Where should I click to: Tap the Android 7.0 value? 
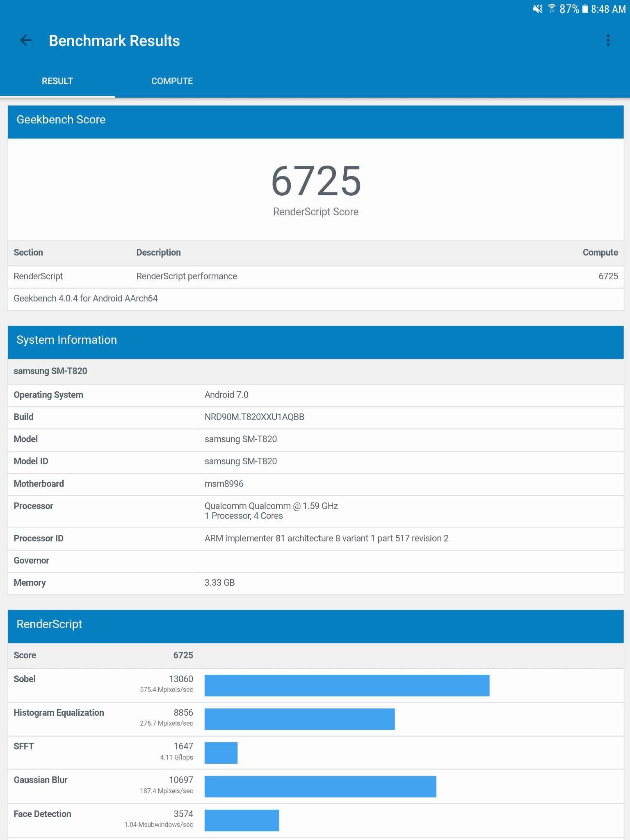[226, 395]
